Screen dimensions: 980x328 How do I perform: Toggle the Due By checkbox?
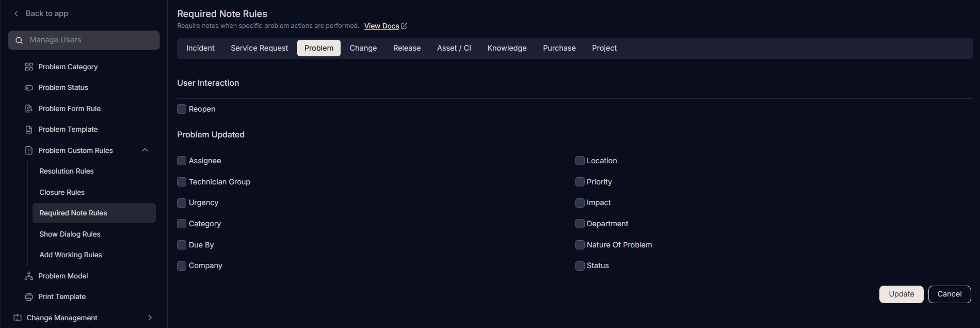pos(182,245)
